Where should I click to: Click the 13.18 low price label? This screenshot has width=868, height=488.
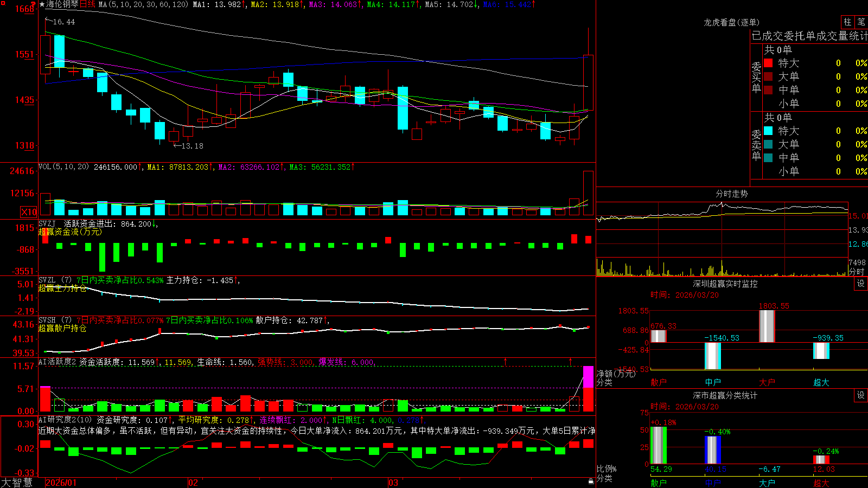(192, 146)
